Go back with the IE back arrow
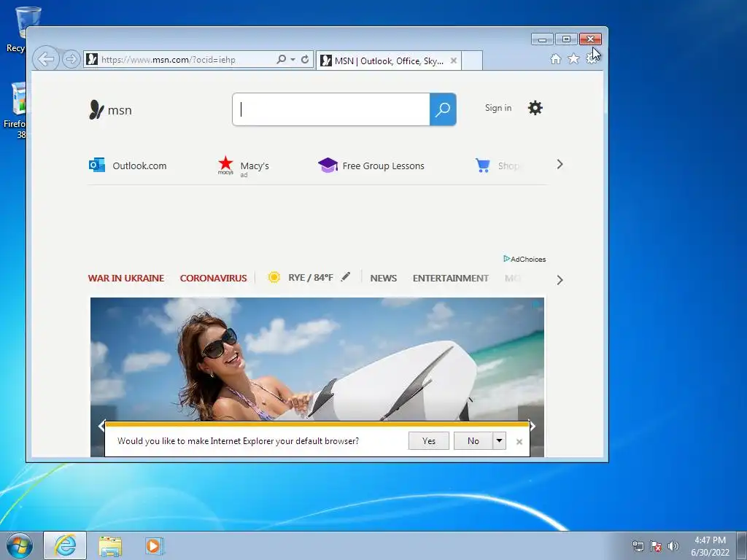This screenshot has height=560, width=747. 46,60
